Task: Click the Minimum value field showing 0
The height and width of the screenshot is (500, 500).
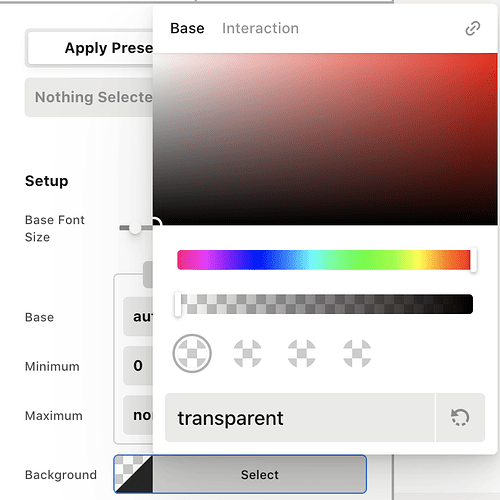Action: pyautogui.click(x=138, y=366)
